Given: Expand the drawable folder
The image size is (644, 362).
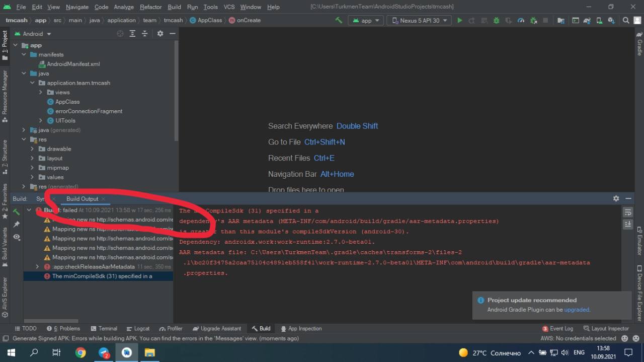Looking at the screenshot, I should click(x=32, y=149).
